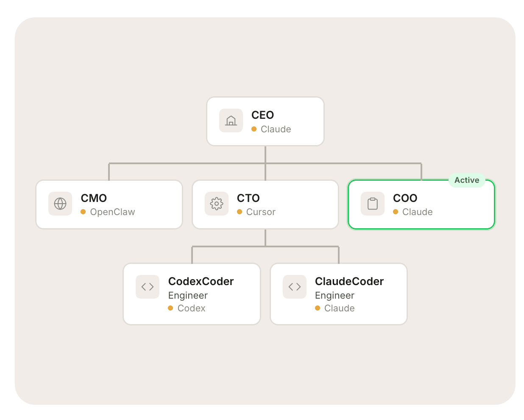Open the highlighted COO node title

(405, 198)
